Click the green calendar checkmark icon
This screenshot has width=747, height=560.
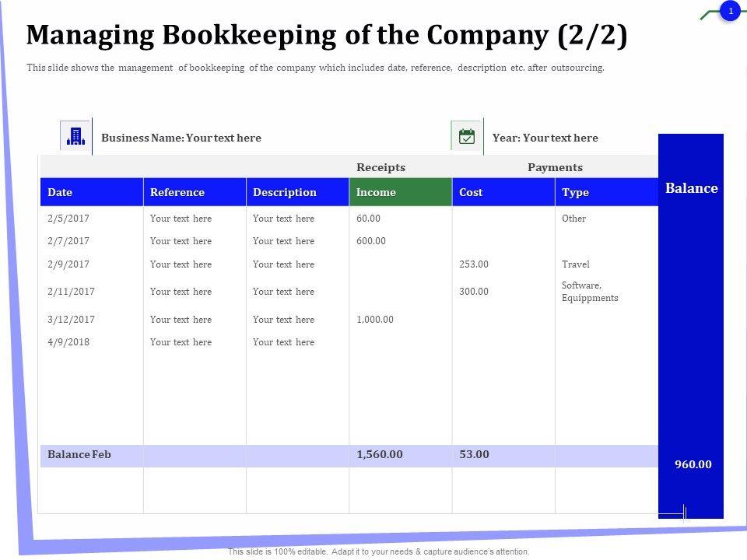pos(467,137)
